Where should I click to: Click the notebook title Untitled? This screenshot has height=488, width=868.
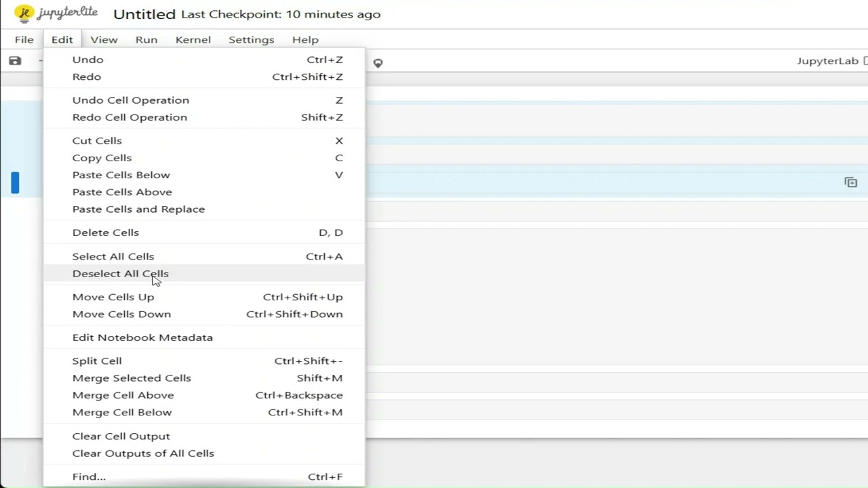tap(144, 14)
